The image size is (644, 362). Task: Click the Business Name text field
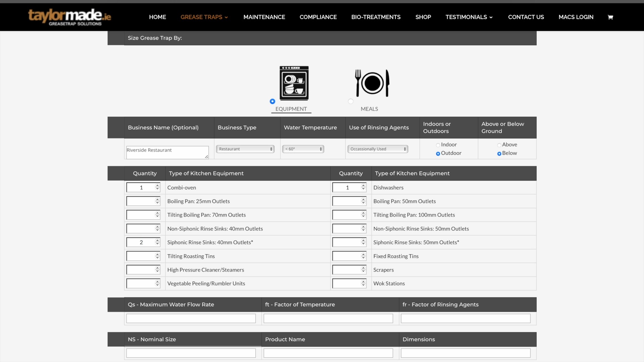pos(167,152)
